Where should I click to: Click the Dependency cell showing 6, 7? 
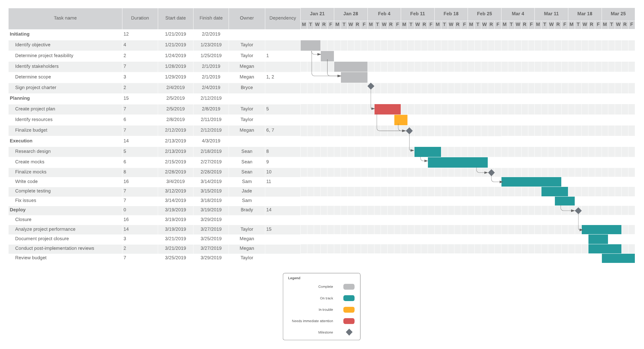click(270, 130)
